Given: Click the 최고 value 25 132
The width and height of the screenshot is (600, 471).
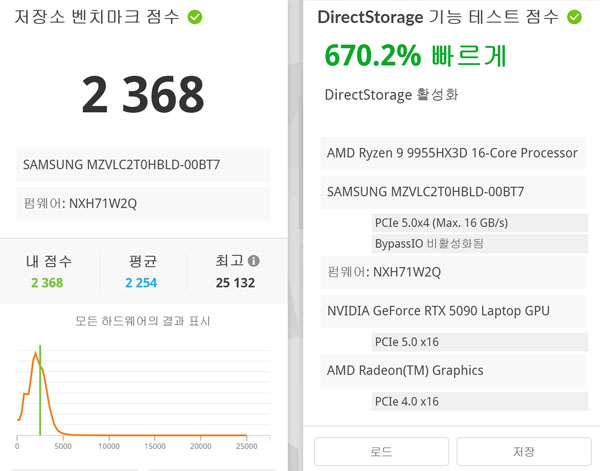Looking at the screenshot, I should click(x=235, y=283).
